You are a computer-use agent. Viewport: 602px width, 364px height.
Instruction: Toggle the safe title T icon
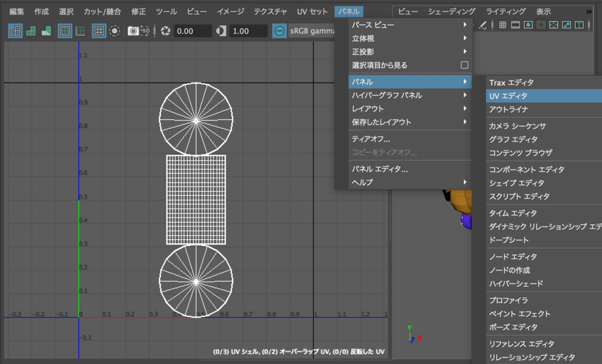pyautogui.click(x=579, y=25)
